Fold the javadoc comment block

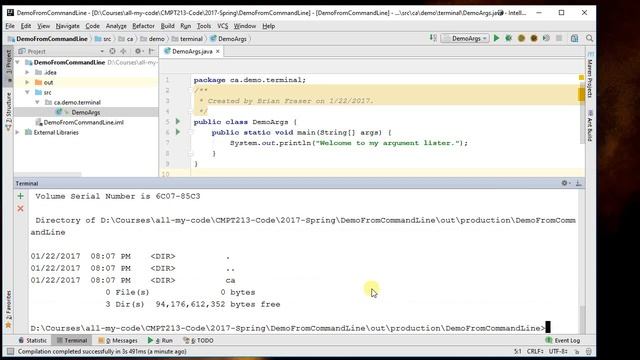click(x=190, y=91)
